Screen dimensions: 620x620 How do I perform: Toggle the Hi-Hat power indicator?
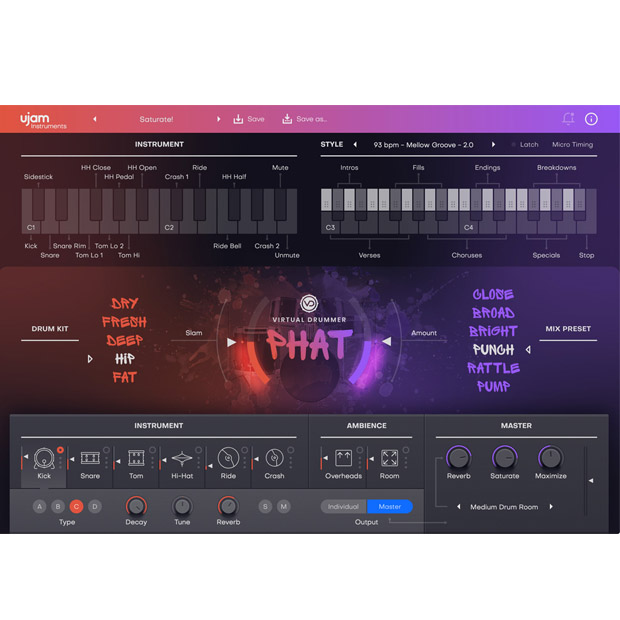[198, 450]
